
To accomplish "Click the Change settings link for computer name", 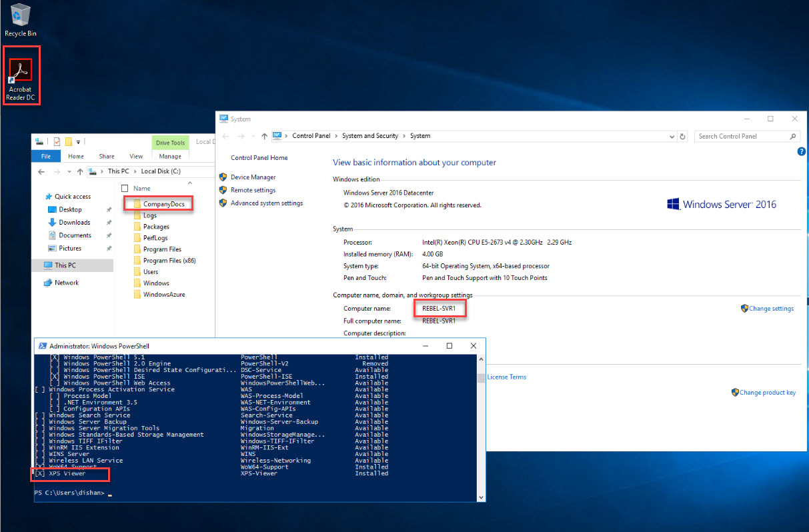I will 771,309.
